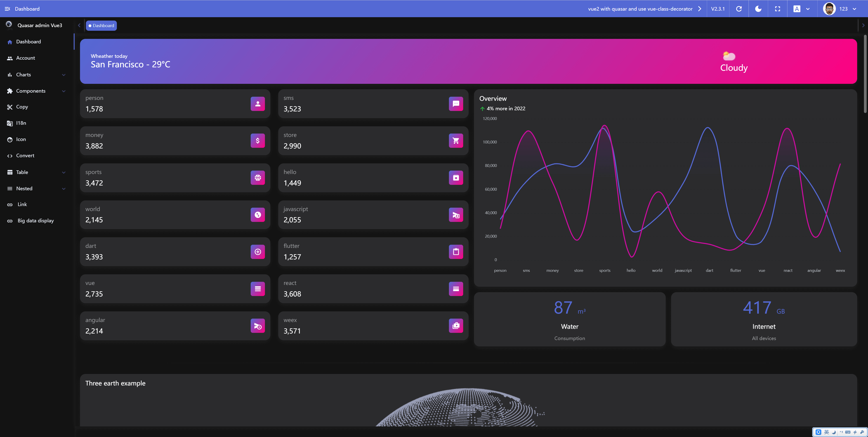868x437 pixels.
Task: Click the sms chat bubble icon
Action: point(455,104)
